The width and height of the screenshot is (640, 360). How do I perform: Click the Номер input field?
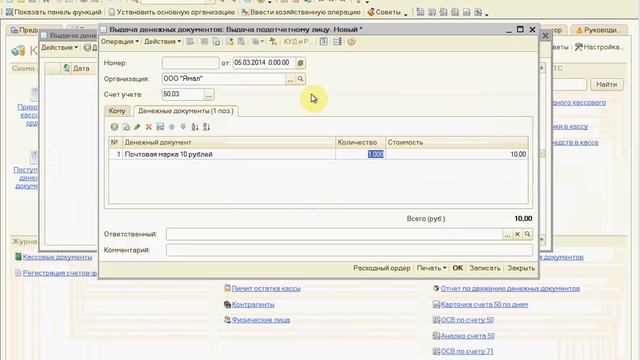tap(190, 63)
